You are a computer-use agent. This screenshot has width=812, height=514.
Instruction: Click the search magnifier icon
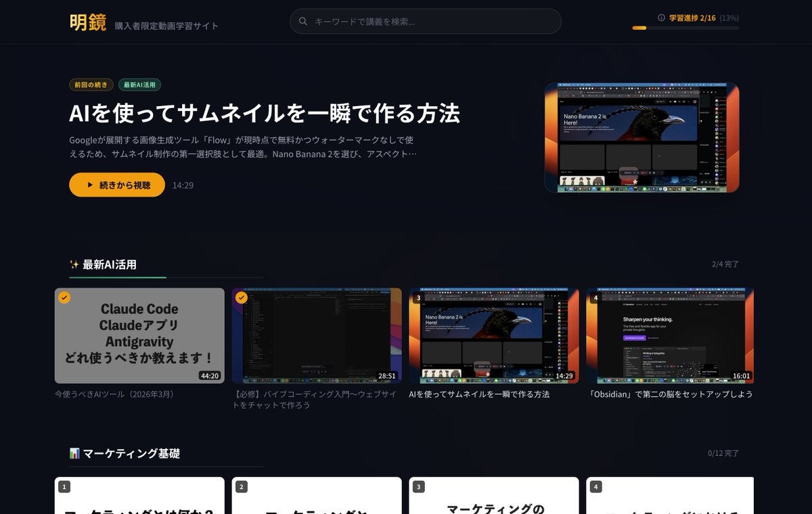pyautogui.click(x=303, y=22)
